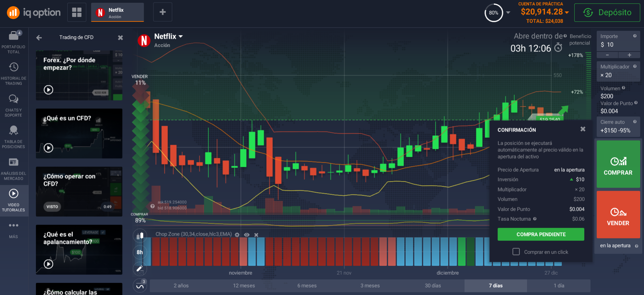Open the Más three-dots menu

[x=13, y=225]
